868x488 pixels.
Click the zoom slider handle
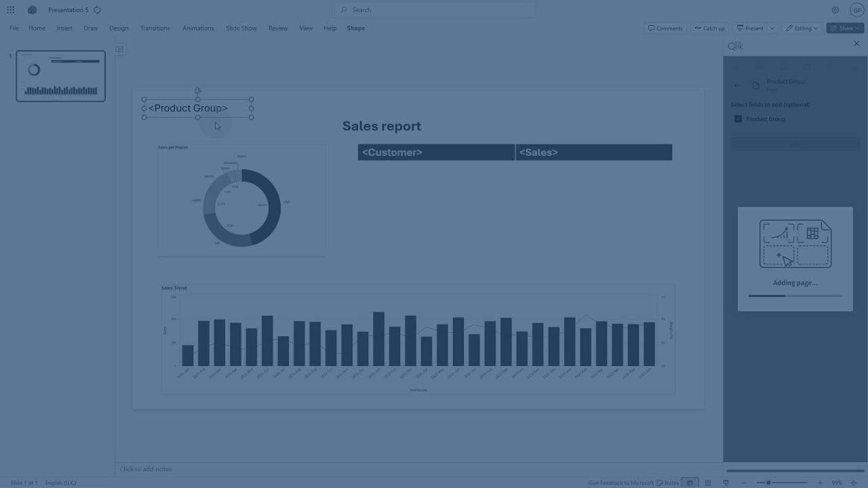click(x=768, y=483)
